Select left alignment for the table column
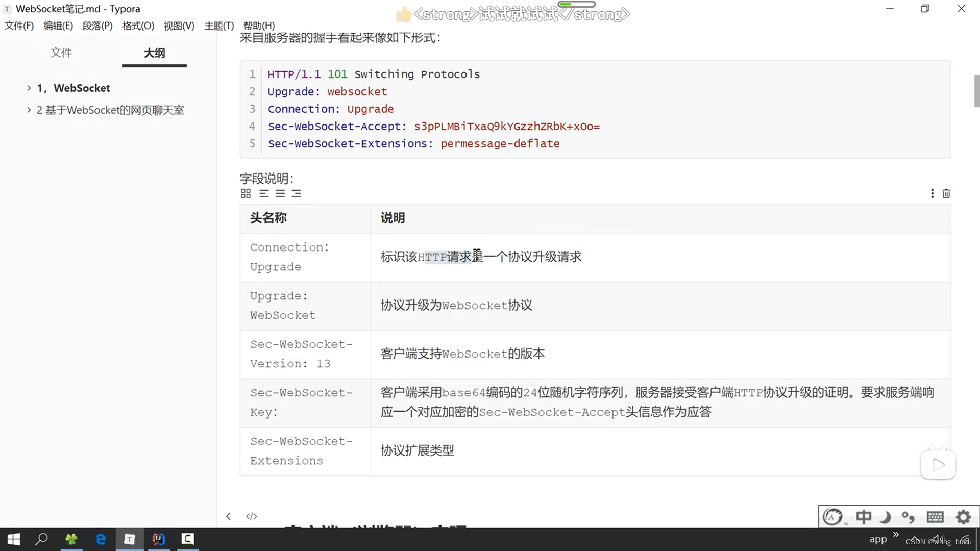The image size is (980, 551). [x=263, y=193]
